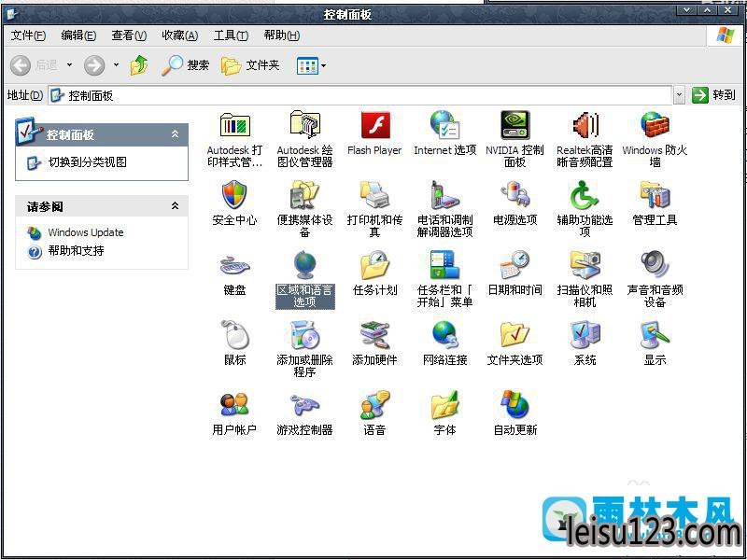Viewport: 747px width, 560px height.
Task: Open the views dropdown button
Action: pos(312,65)
